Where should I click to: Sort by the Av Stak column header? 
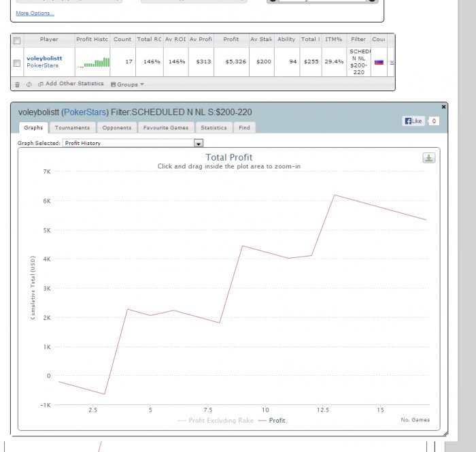point(261,39)
